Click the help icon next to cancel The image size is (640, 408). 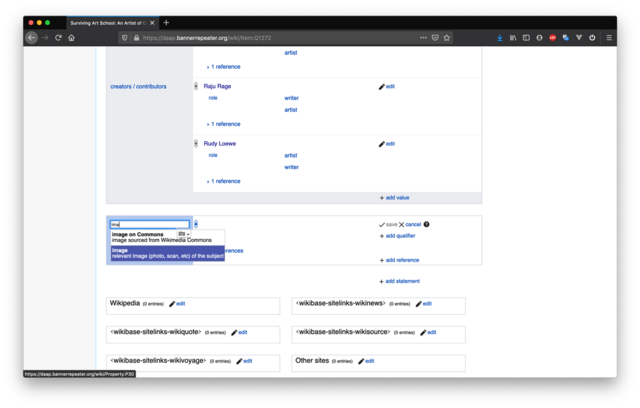click(x=427, y=224)
